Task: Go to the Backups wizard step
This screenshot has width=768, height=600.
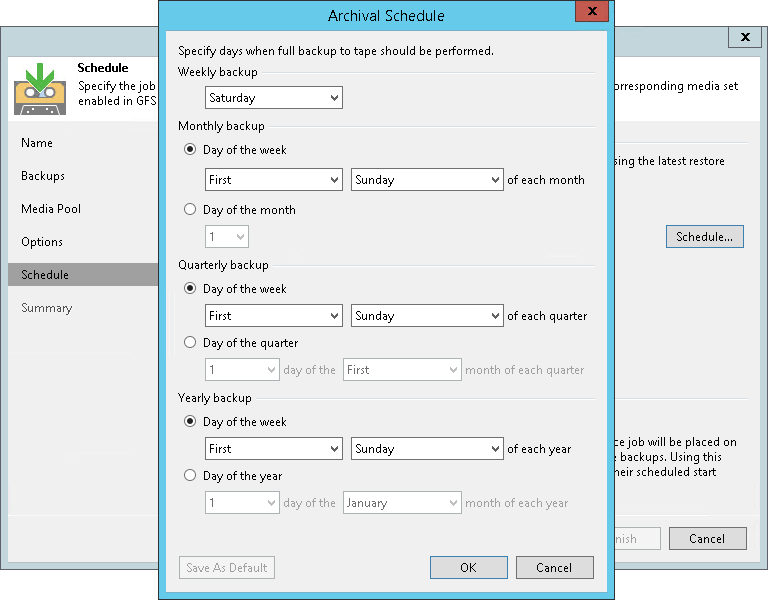Action: [43, 176]
